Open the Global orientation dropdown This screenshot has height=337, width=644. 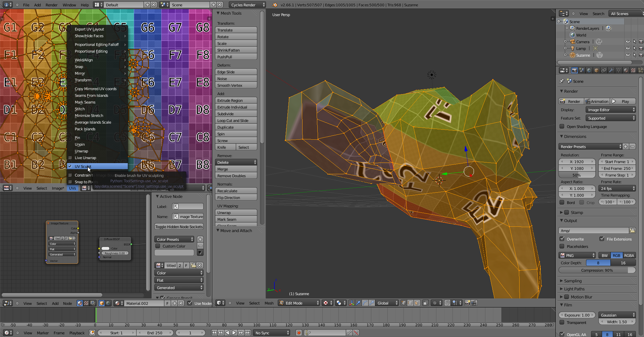pos(387,303)
